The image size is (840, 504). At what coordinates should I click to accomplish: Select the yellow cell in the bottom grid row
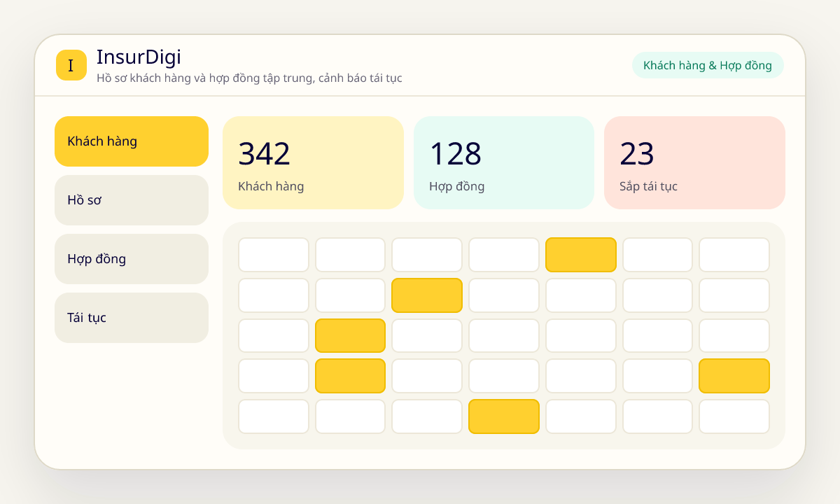point(504,416)
